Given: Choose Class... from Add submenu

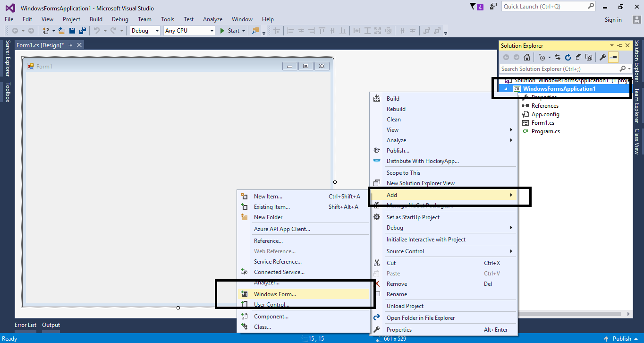Looking at the screenshot, I should 304,327.
